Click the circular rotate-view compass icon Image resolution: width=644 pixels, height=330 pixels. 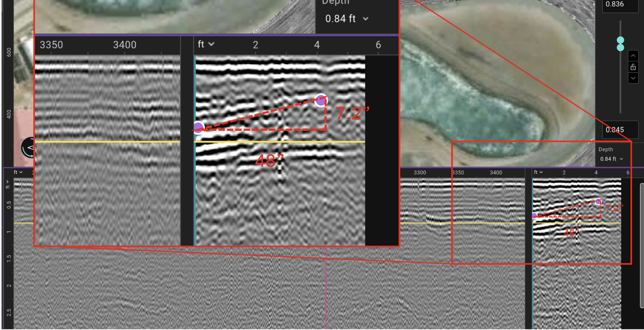coord(28,148)
